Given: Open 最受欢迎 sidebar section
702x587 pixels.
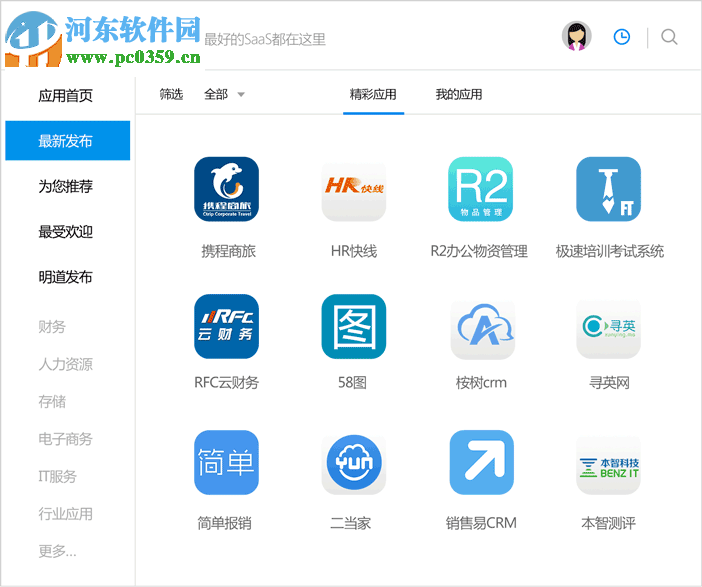Looking at the screenshot, I should pyautogui.click(x=65, y=231).
